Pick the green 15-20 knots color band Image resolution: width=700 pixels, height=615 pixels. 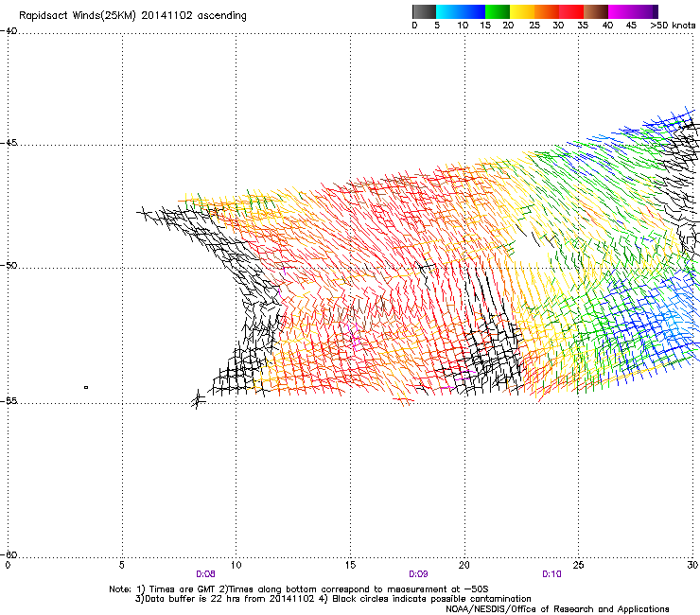[498, 11]
